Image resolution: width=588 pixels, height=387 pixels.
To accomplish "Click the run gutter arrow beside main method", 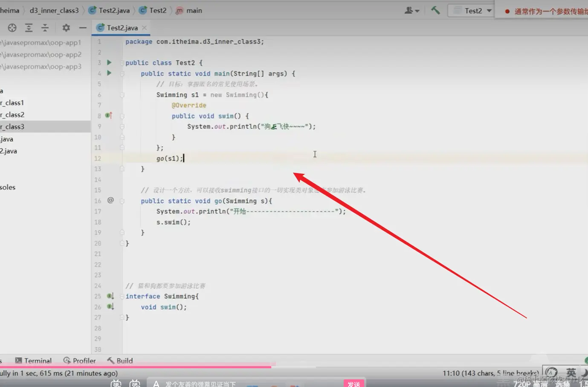I will point(109,73).
